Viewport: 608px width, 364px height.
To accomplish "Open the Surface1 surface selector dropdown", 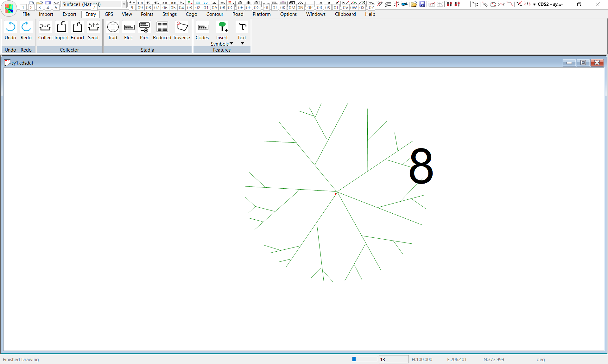I will 124,4.
